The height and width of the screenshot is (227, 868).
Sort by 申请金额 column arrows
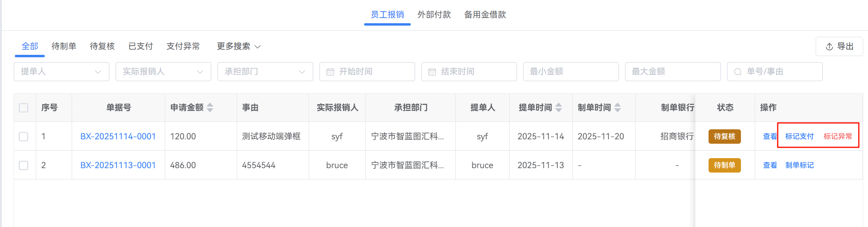[x=210, y=107]
